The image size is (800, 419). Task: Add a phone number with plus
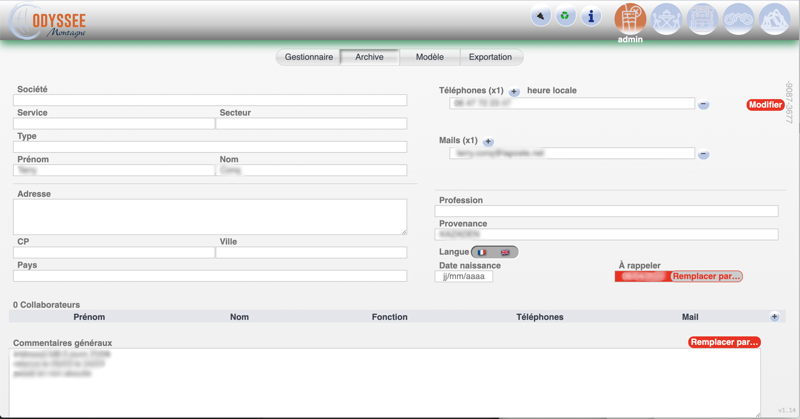[x=514, y=91]
